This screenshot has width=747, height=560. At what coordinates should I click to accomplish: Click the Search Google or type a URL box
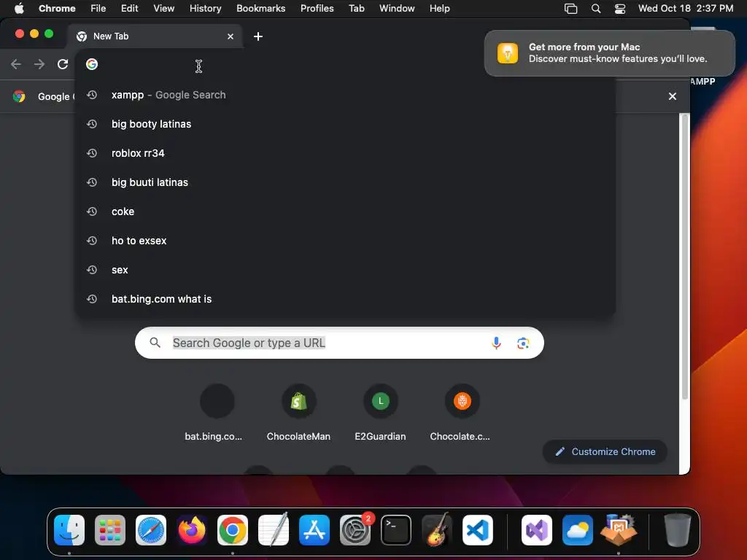point(339,343)
